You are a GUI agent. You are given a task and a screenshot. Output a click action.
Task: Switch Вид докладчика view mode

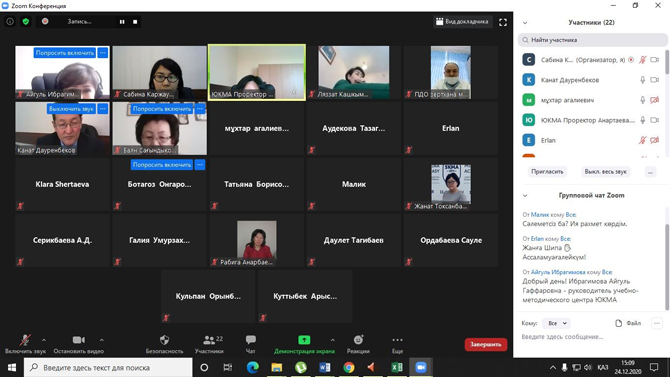click(x=462, y=22)
